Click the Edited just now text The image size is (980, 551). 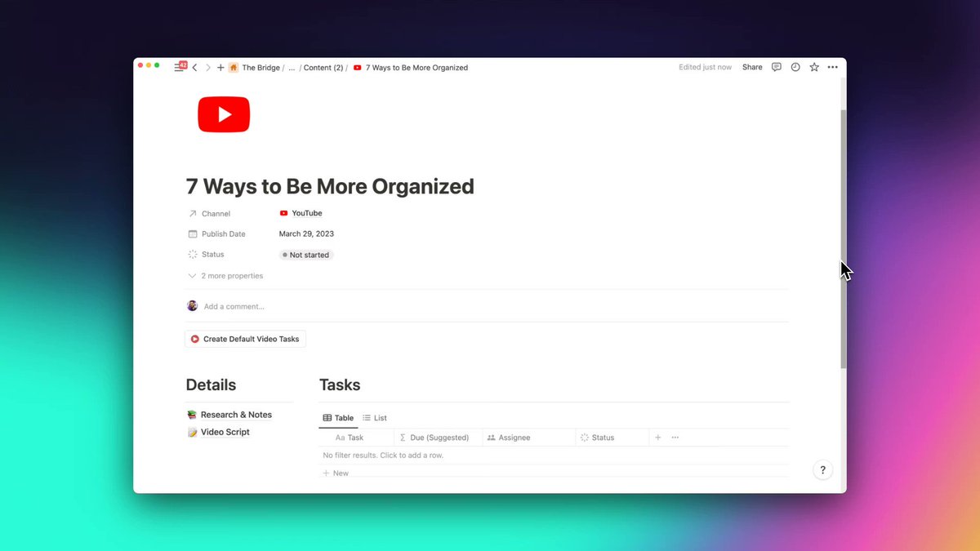[705, 68]
